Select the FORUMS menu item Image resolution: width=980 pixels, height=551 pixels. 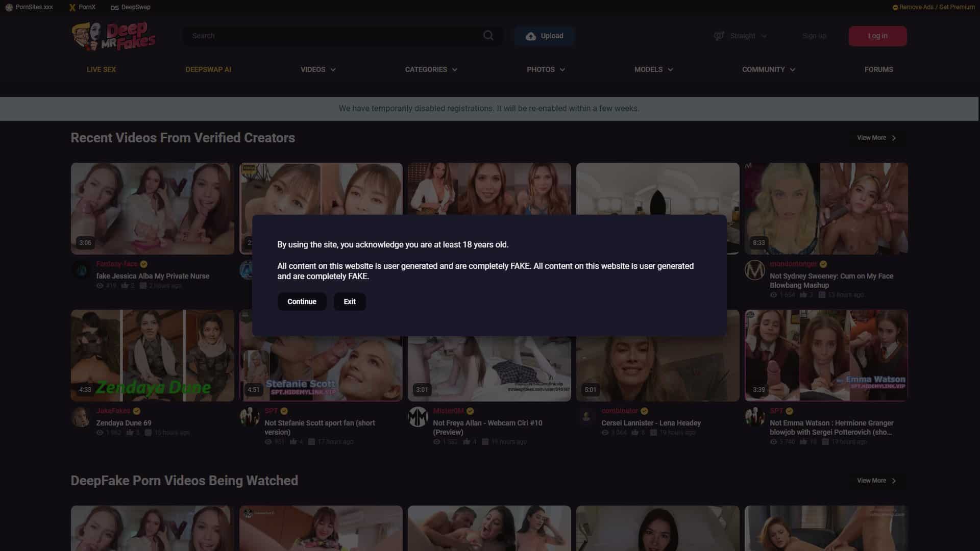coord(878,69)
